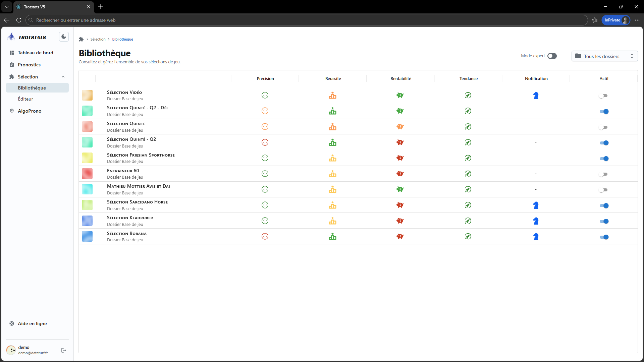Open the Sélection Friesian Sporthorse entry

pyautogui.click(x=141, y=155)
